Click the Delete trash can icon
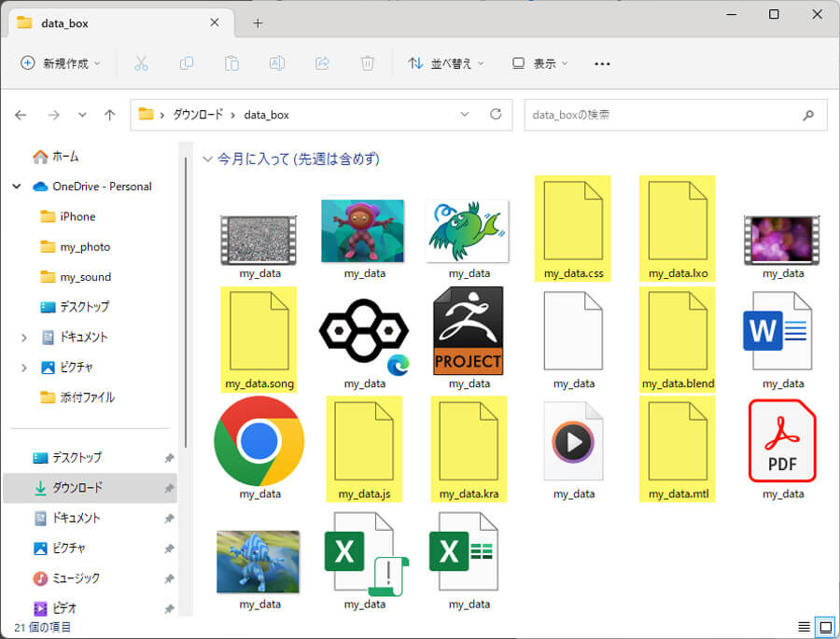840x639 pixels. click(368, 63)
